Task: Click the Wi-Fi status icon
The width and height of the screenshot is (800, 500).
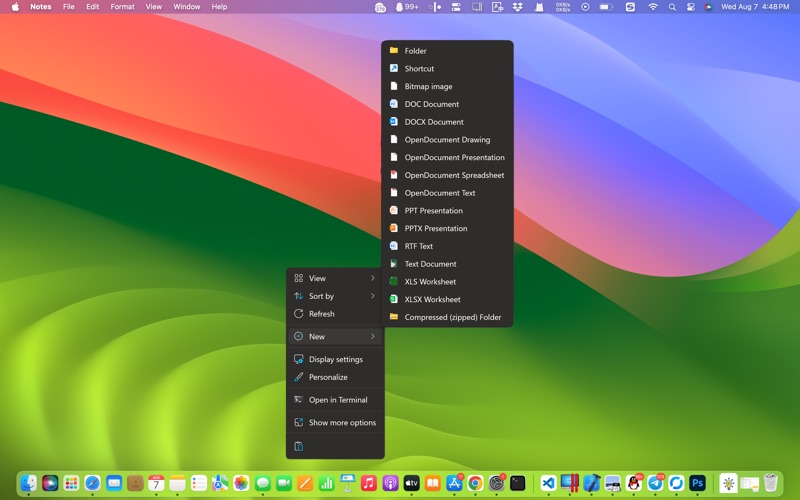Action: point(653,7)
